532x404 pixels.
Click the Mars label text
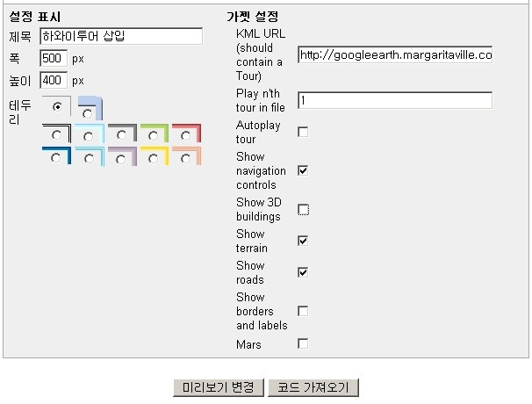tap(248, 344)
